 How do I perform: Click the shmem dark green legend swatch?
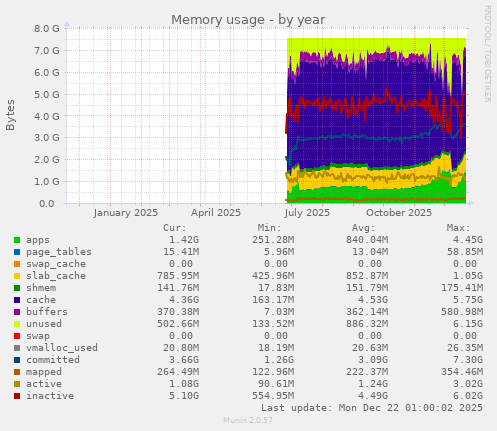tap(17, 288)
